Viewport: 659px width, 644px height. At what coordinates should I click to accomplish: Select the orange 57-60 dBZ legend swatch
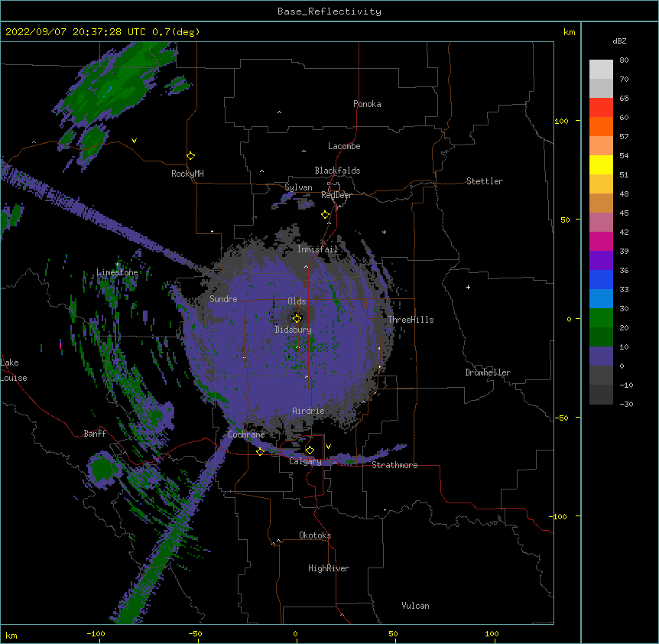tap(601, 126)
